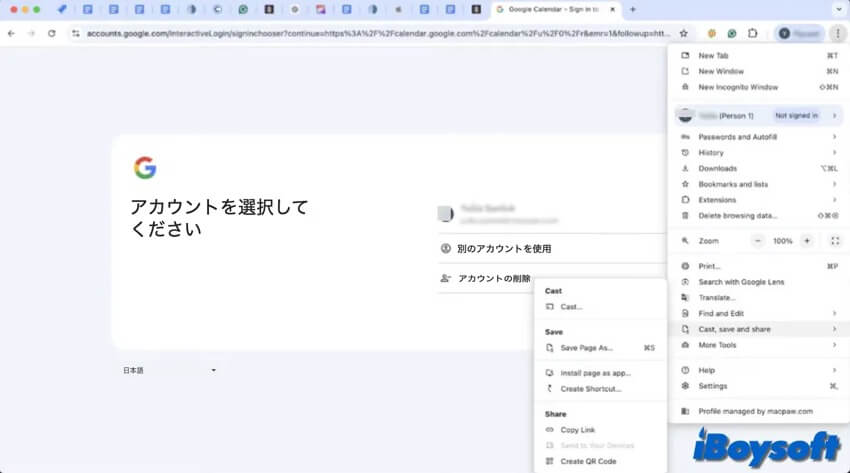
Task: Open the Extensions puzzle icon in toolbar
Action: [x=752, y=34]
